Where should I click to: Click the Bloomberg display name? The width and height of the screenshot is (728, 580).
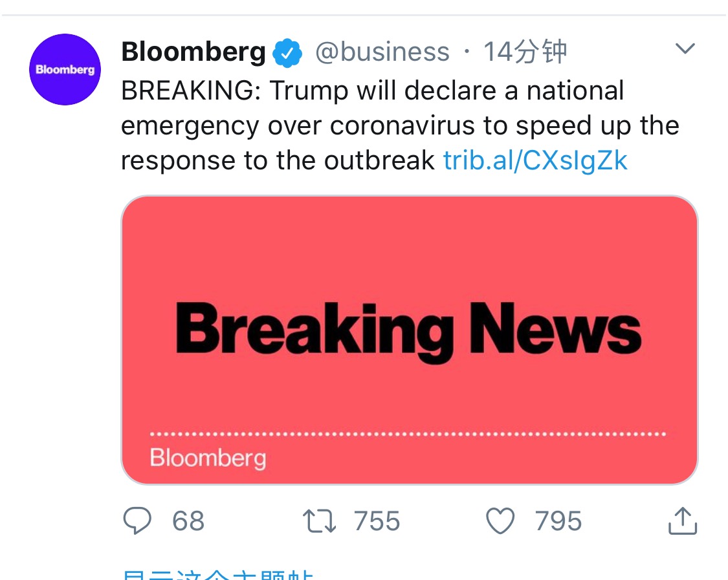[x=193, y=52]
